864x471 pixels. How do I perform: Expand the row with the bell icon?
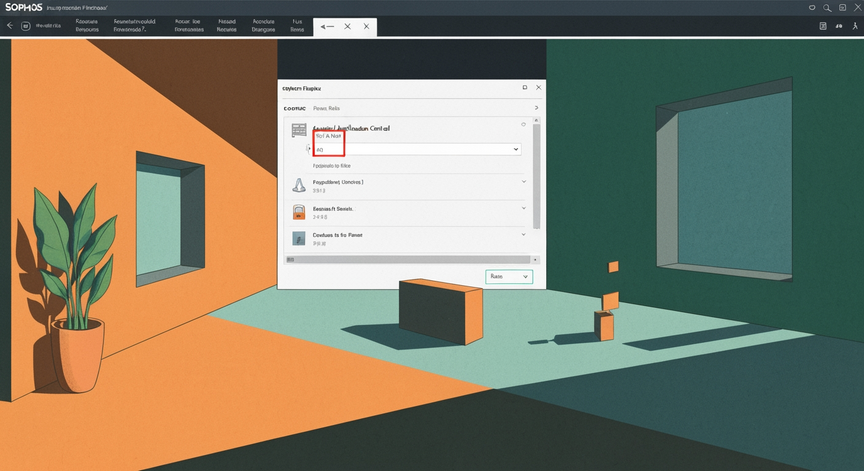click(523, 181)
